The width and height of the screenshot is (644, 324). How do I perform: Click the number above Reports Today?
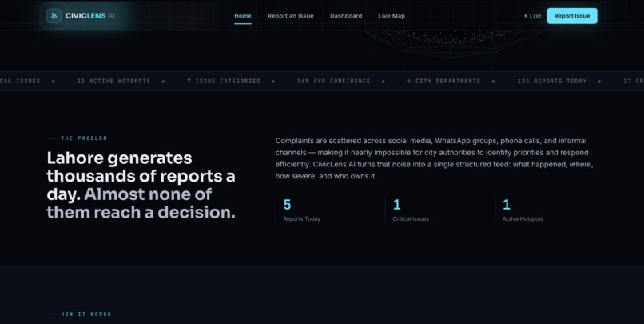(287, 204)
